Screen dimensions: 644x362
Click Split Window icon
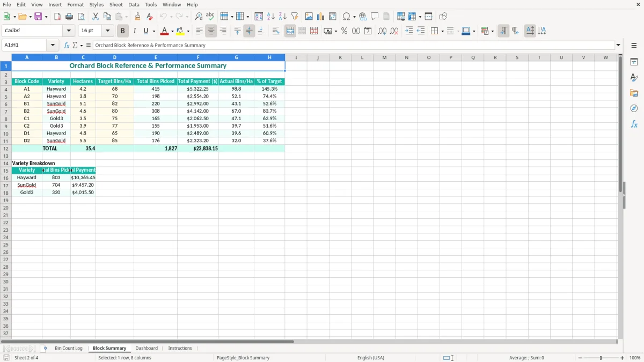click(x=429, y=17)
